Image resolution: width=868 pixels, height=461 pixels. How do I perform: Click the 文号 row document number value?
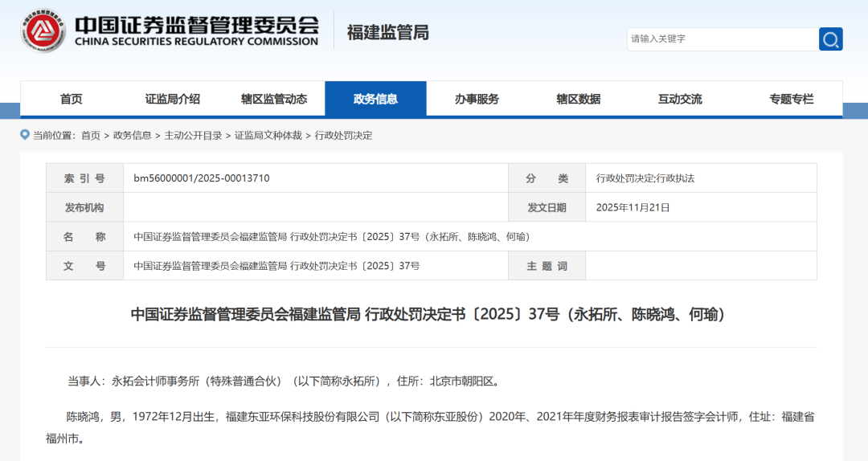pos(276,266)
